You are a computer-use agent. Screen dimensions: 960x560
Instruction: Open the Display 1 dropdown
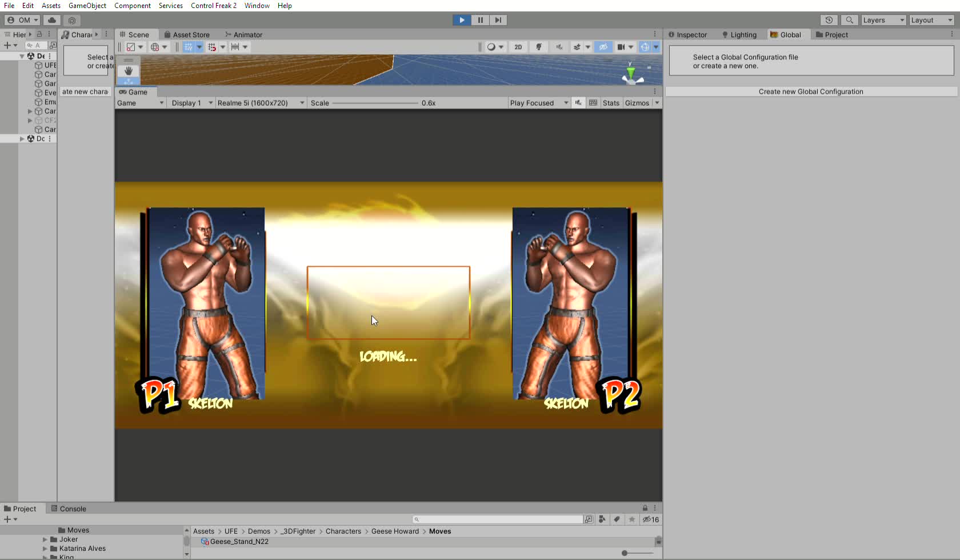tap(192, 103)
